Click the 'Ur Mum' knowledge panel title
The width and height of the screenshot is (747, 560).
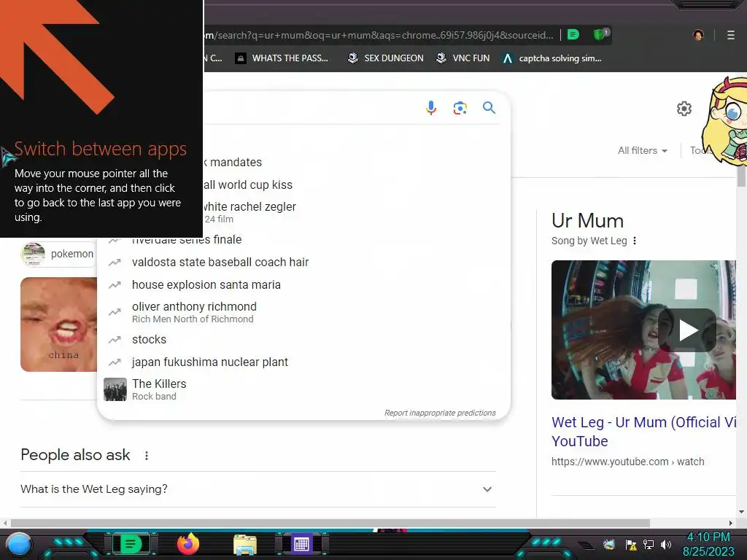point(588,221)
